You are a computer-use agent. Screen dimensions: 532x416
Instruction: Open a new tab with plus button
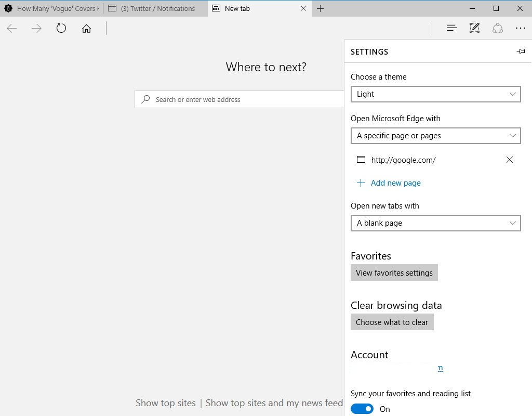tap(321, 8)
